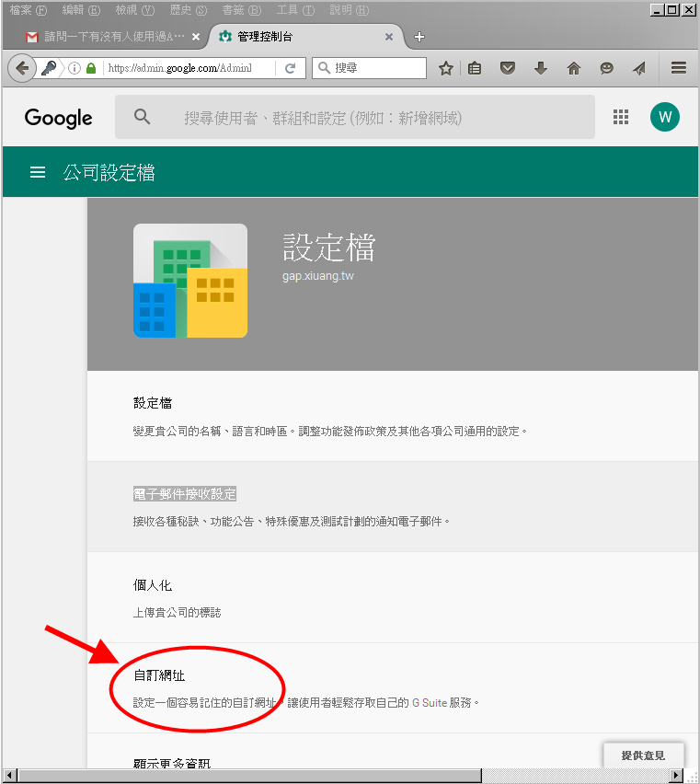Click the 顯示更多資訊 entry

pos(172,763)
